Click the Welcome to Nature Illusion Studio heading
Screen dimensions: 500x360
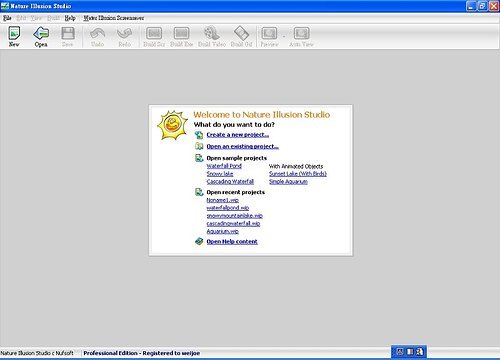pyautogui.click(x=262, y=115)
